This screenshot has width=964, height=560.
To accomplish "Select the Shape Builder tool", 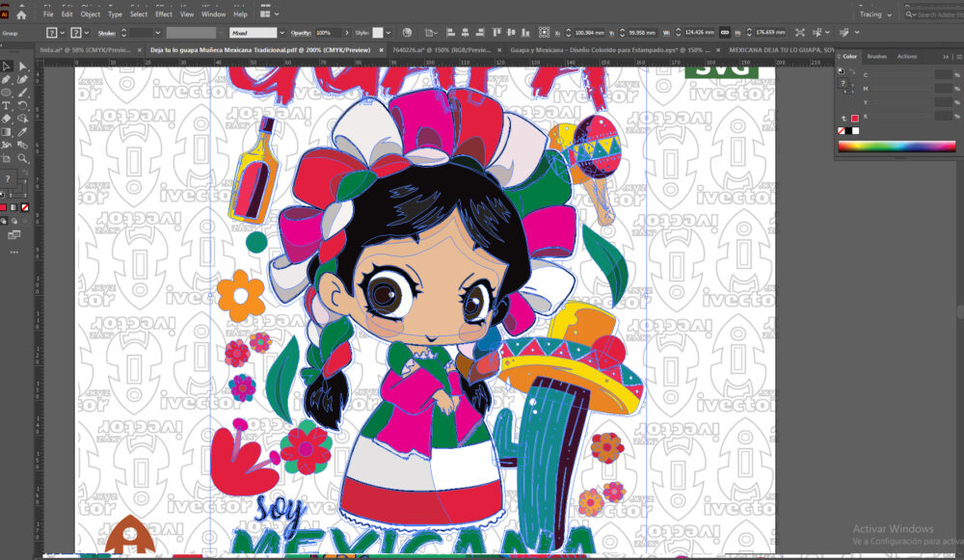I will (23, 119).
